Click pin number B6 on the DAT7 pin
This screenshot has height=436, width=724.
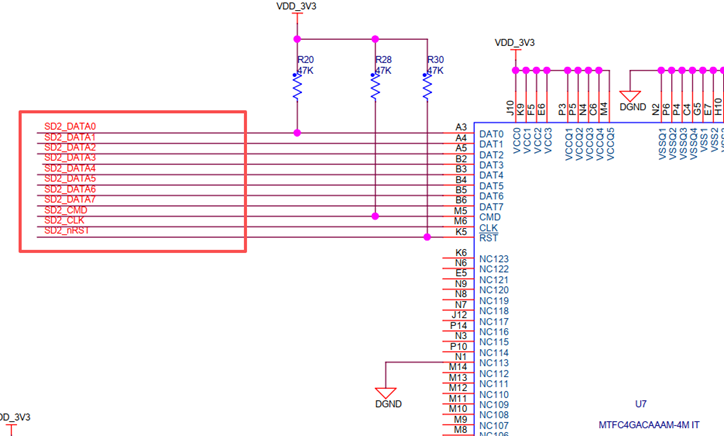[x=461, y=200]
